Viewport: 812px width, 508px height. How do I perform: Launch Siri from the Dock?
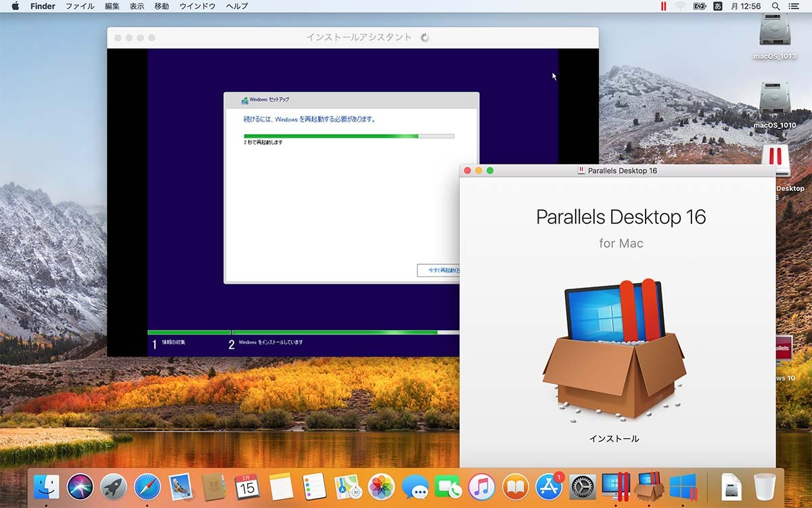tap(80, 487)
